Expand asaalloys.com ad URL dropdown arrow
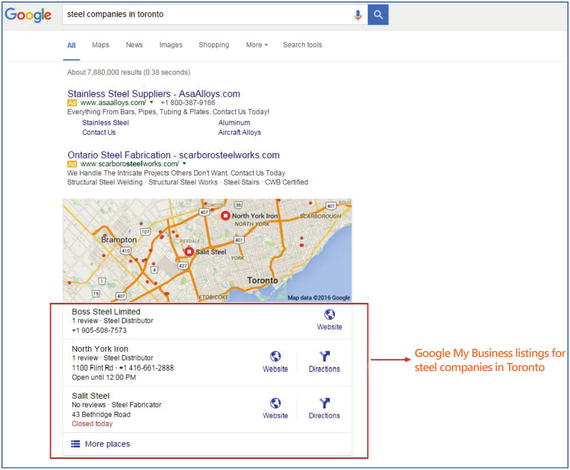The width and height of the screenshot is (570, 470). 152,103
